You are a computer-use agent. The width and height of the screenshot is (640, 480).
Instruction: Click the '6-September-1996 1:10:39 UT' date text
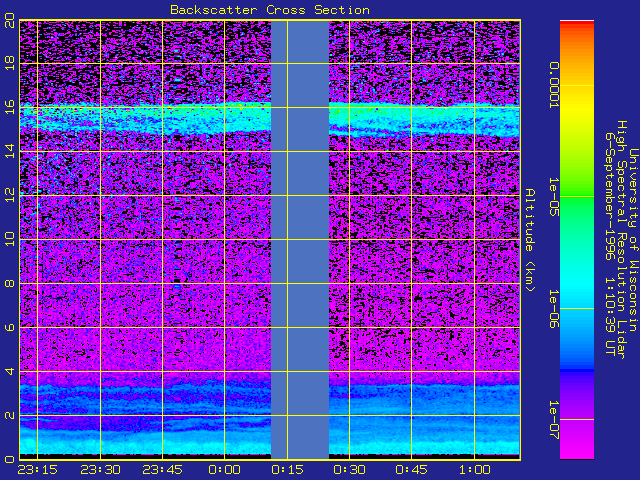click(610, 244)
